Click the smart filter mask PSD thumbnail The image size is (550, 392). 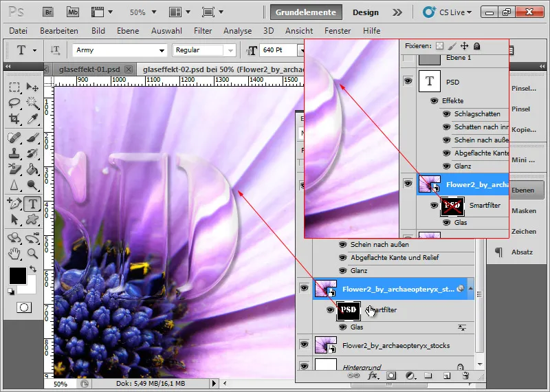(349, 311)
